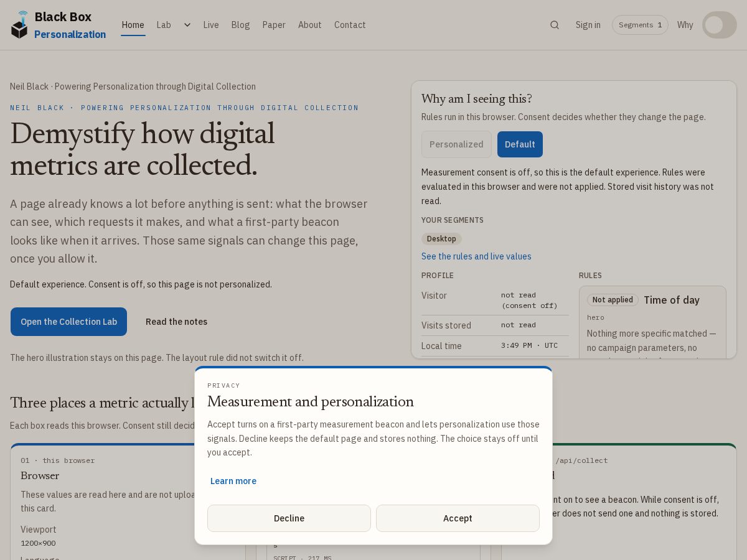The image size is (747, 560).
Task: Expand the Lab menu chevron
Action: [187, 25]
